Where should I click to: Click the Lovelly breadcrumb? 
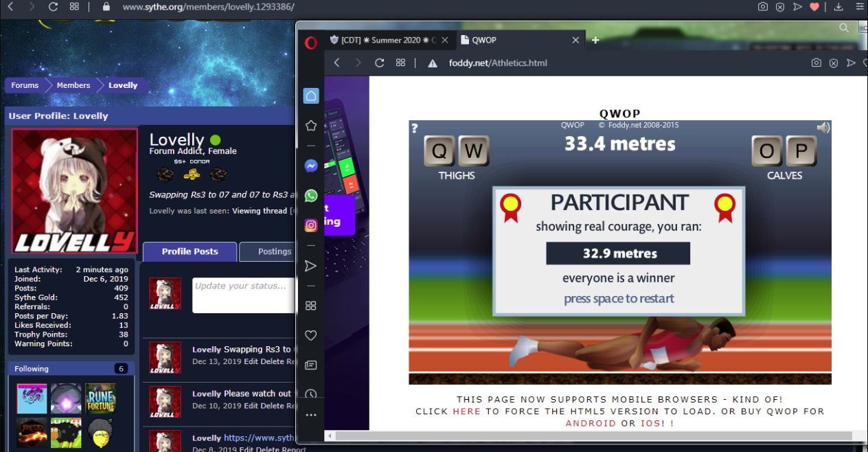click(124, 85)
